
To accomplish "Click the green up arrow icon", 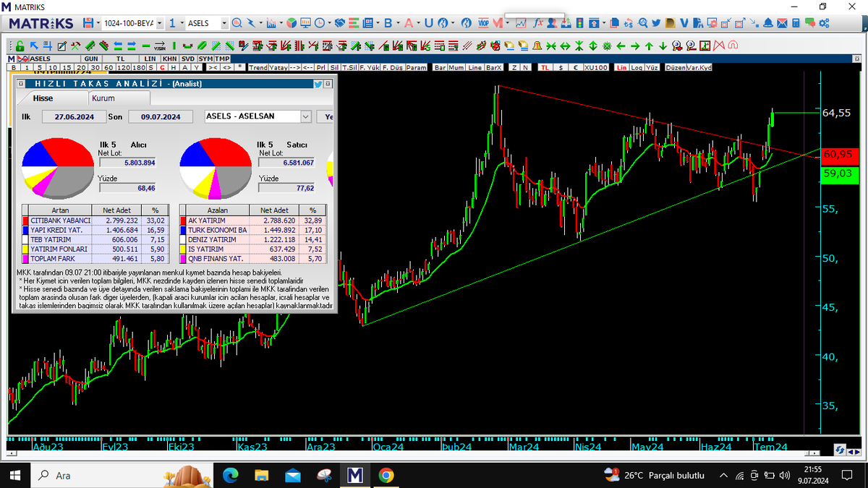I will click(x=649, y=46).
